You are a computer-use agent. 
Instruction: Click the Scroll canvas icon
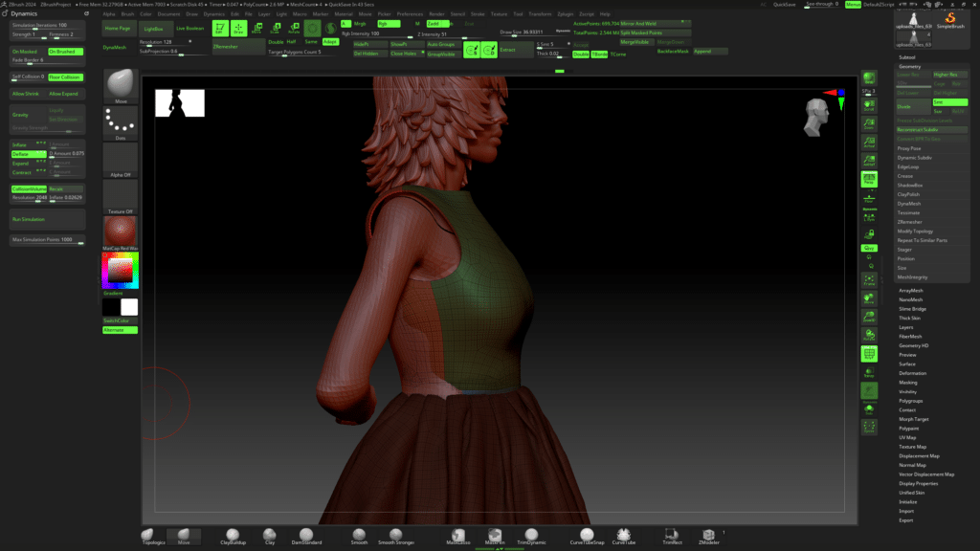pyautogui.click(x=869, y=105)
